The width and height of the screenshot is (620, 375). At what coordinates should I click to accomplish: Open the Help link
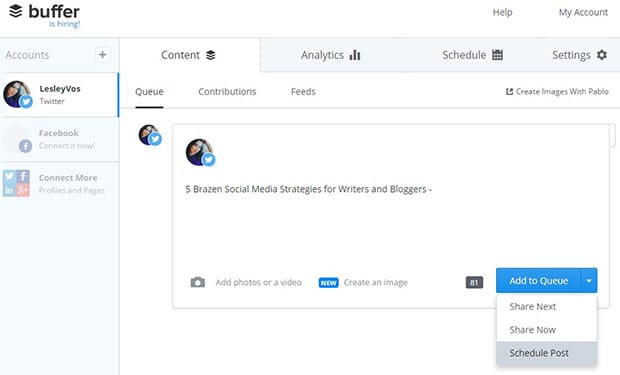[x=502, y=12]
